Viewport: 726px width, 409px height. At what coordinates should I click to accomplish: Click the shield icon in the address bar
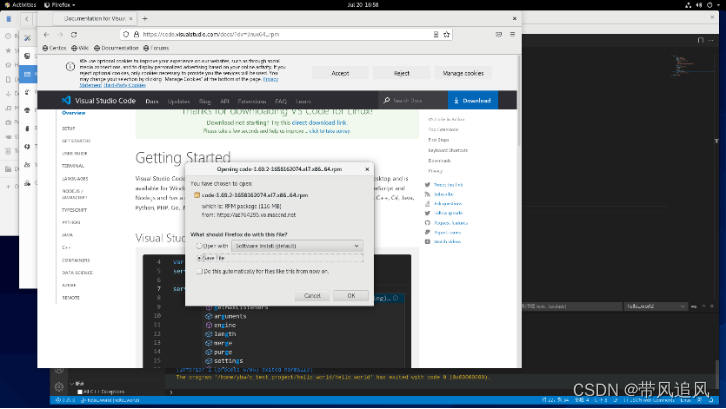126,34
